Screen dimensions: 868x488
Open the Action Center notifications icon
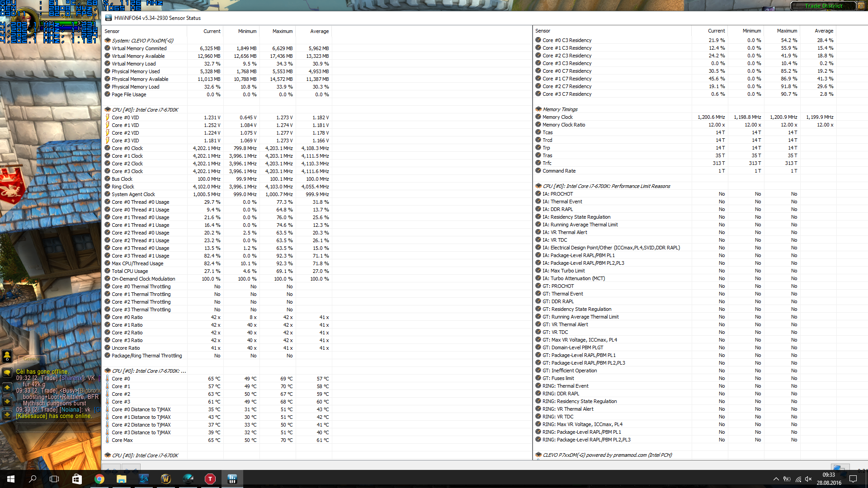tap(853, 479)
